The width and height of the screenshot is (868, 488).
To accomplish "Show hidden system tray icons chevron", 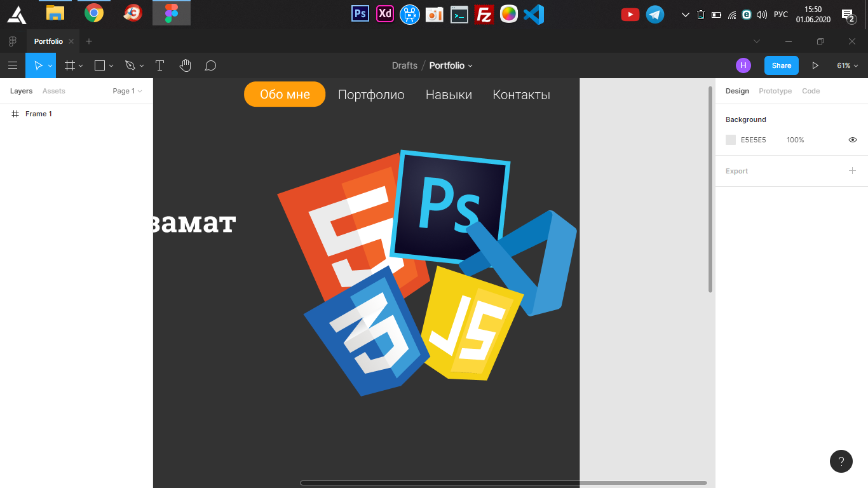I will 685,14.
